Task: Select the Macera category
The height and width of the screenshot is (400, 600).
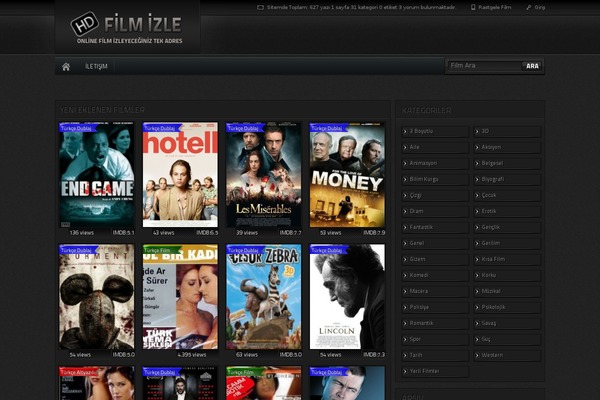Action: coord(435,292)
